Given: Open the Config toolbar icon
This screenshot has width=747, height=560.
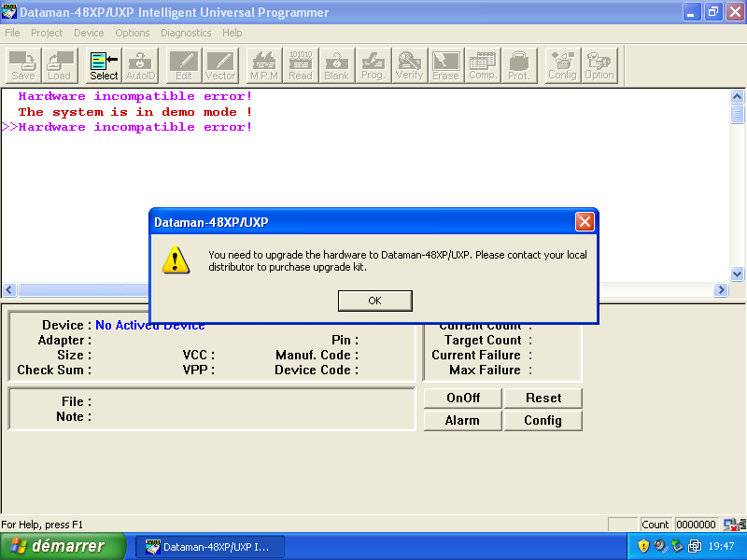Looking at the screenshot, I should (563, 65).
